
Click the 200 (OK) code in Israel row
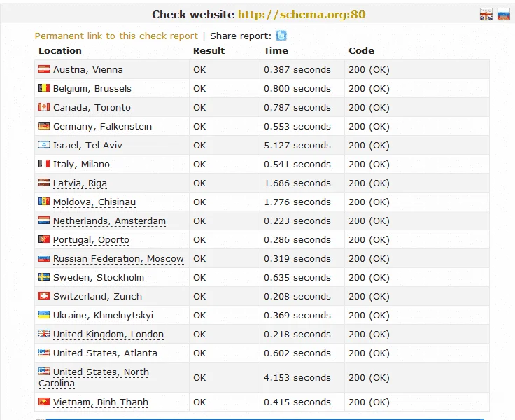click(369, 146)
